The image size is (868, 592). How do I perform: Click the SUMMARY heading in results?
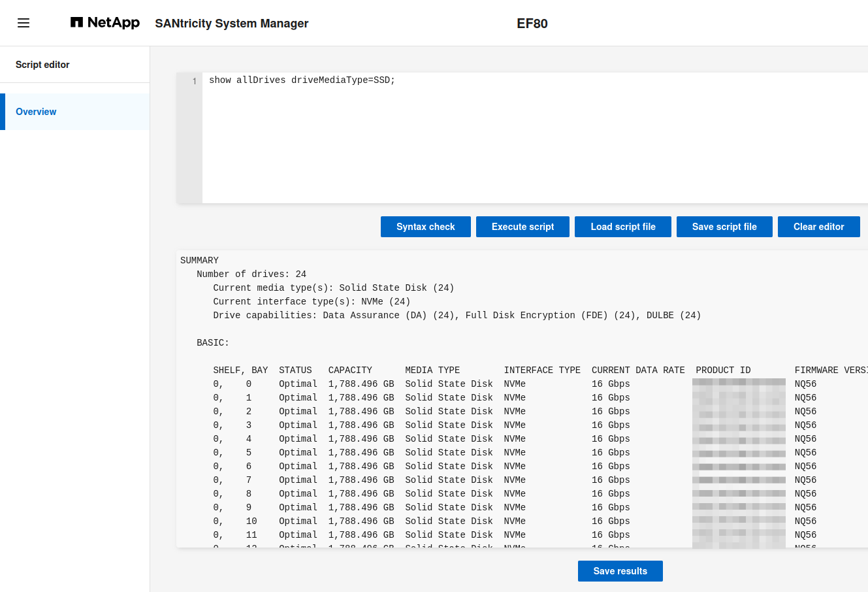tap(199, 260)
